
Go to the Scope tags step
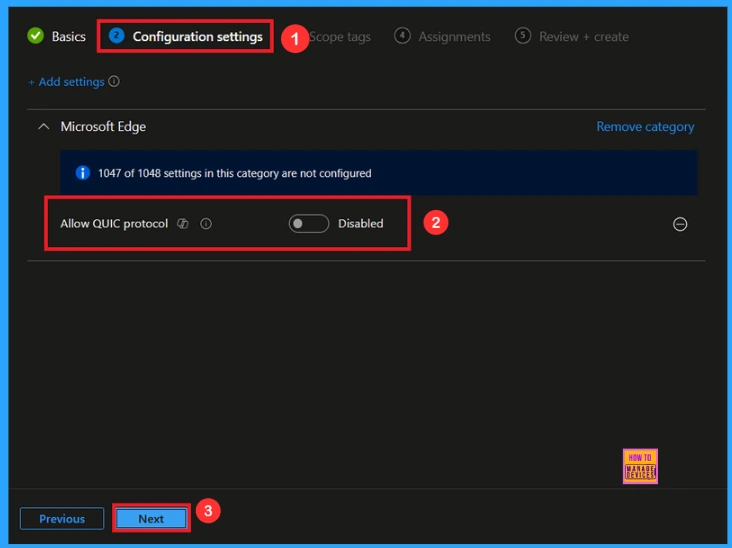pos(340,37)
